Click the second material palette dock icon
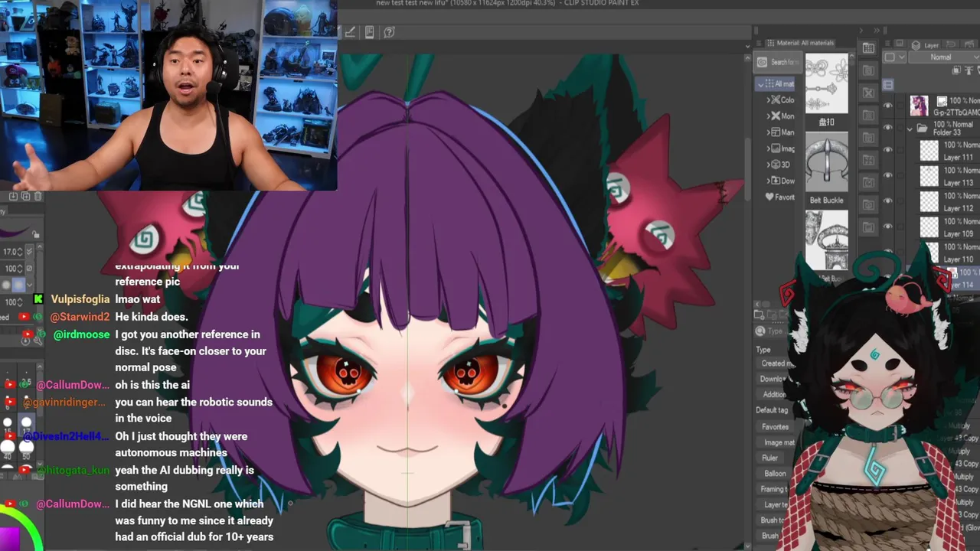Screen dimensions: 980x551 point(868,70)
